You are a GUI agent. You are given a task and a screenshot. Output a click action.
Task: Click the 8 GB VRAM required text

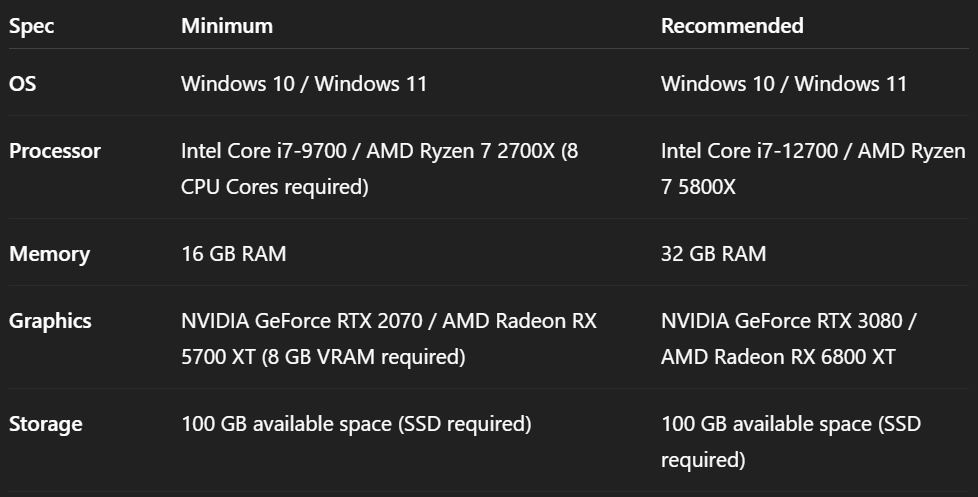[363, 357]
